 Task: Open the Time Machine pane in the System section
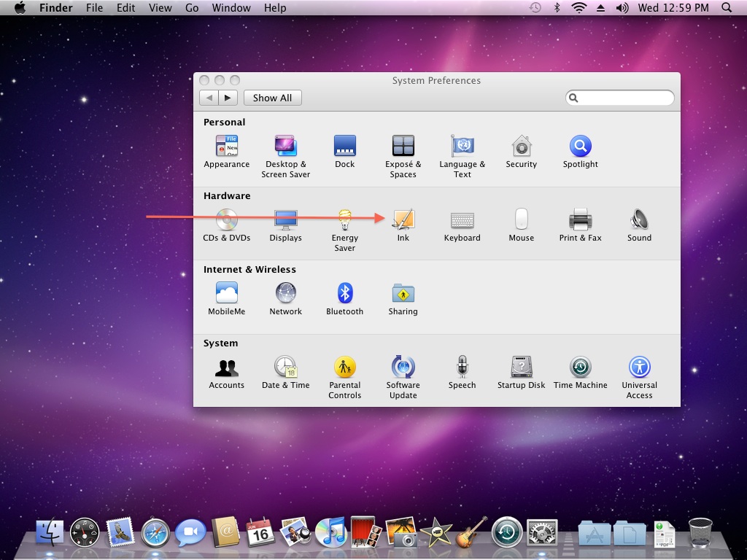point(580,373)
